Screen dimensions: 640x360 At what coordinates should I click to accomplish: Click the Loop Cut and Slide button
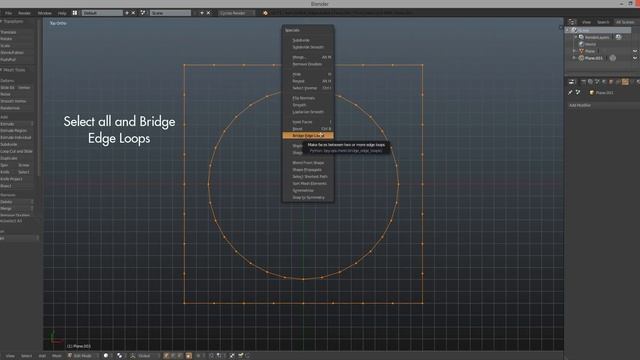pos(17,151)
